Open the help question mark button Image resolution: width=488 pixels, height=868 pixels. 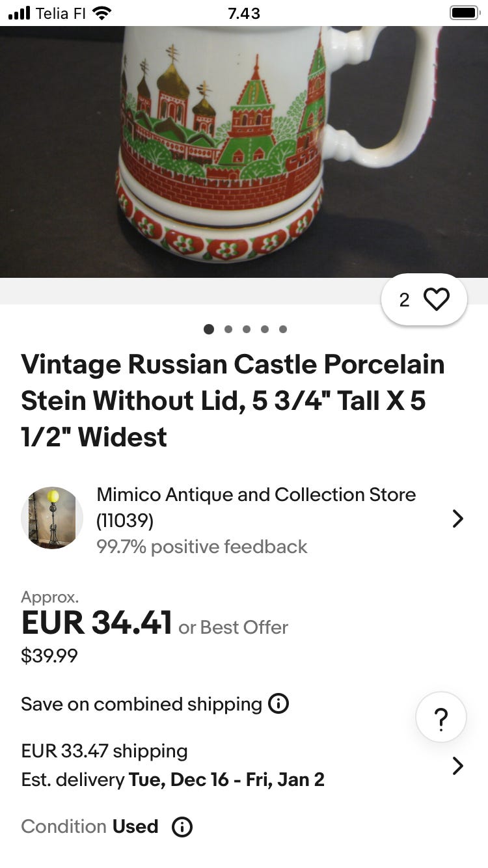click(x=441, y=718)
